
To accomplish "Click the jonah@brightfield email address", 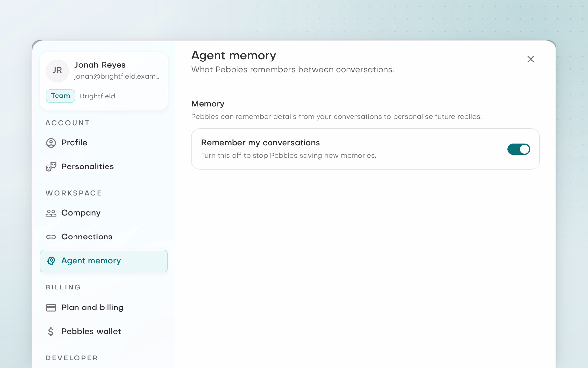I will (117, 77).
